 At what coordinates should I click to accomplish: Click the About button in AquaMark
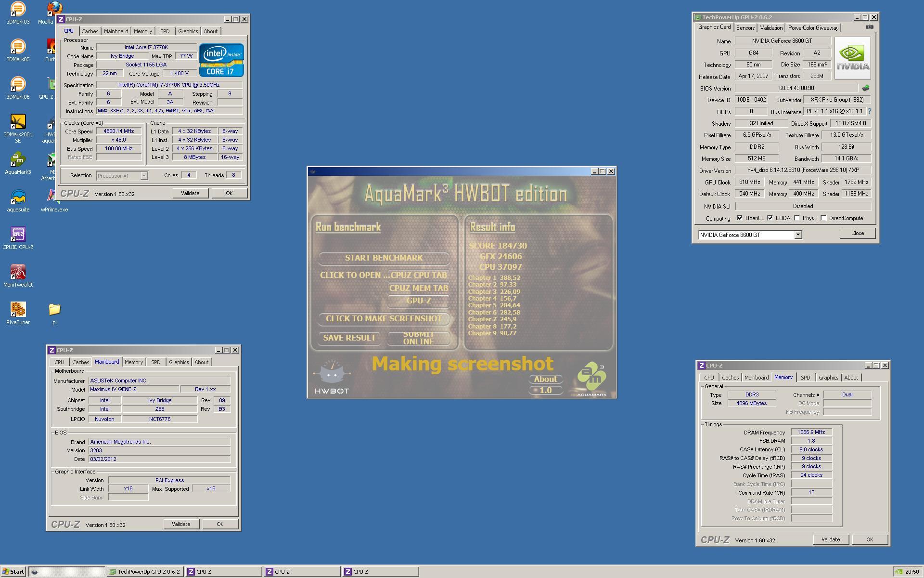point(545,379)
